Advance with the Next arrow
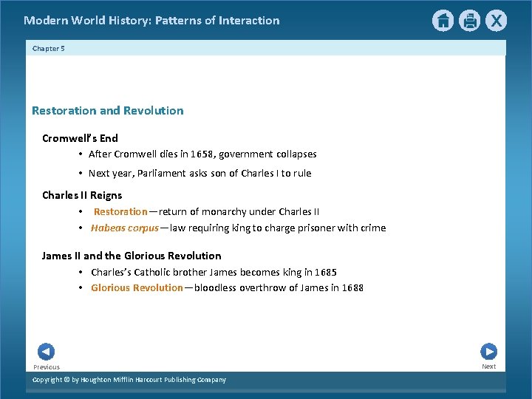Screen dimensions: 532x399 point(489,352)
